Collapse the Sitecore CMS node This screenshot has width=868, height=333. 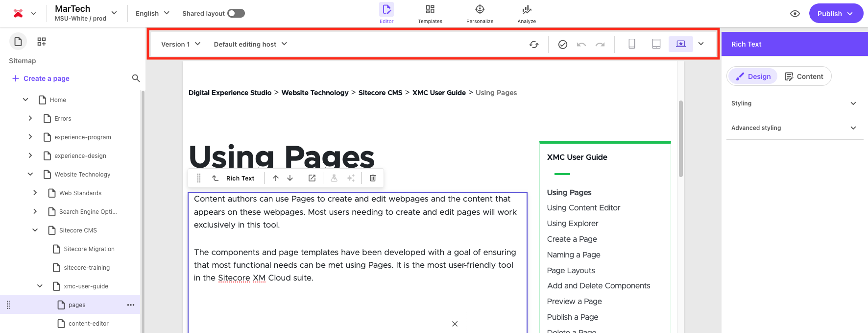(x=35, y=230)
